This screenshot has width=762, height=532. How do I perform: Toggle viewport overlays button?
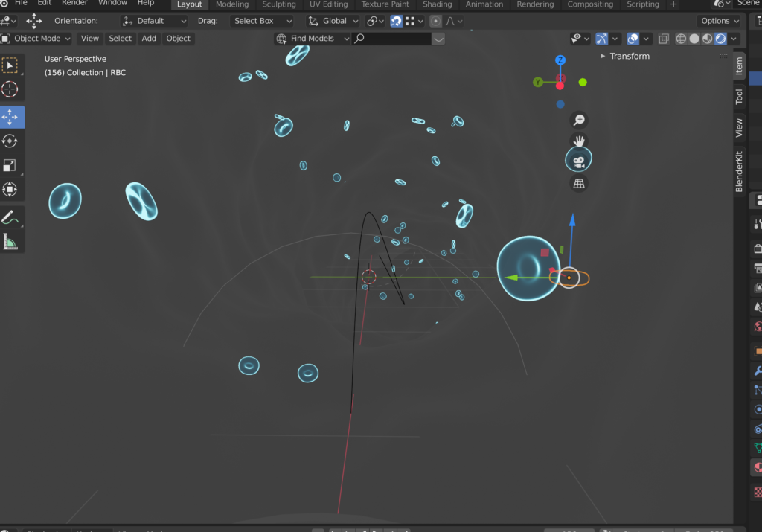(633, 39)
